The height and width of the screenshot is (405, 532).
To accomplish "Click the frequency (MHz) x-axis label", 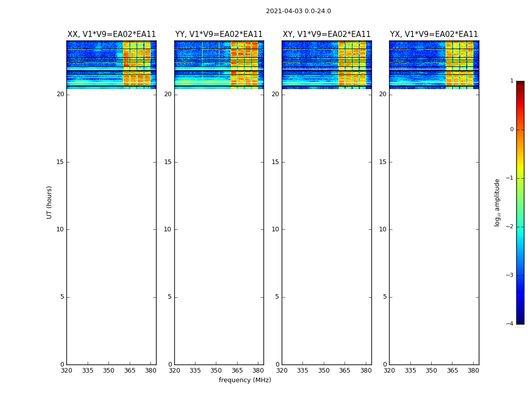I will point(245,380).
